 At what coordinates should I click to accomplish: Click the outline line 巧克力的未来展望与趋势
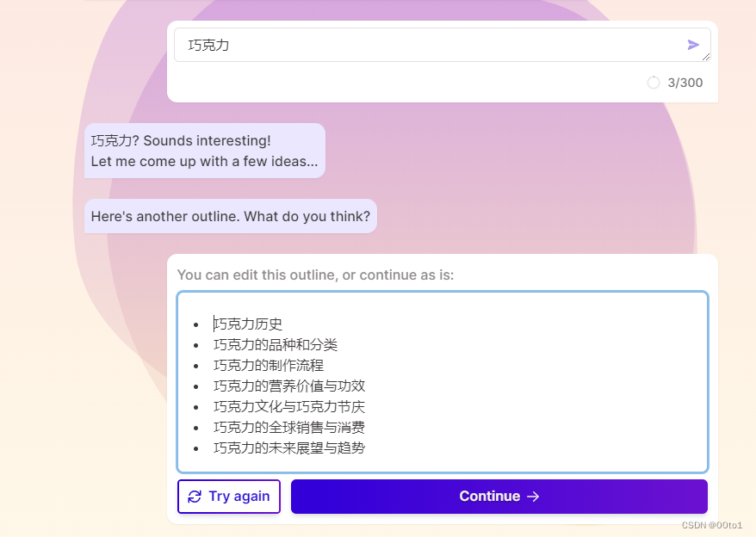click(x=289, y=448)
